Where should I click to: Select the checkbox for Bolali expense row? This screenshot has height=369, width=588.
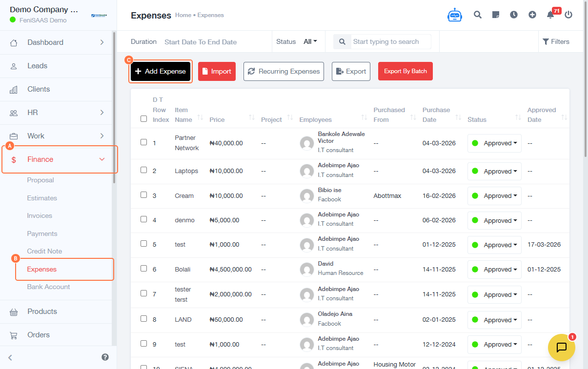coord(143,269)
